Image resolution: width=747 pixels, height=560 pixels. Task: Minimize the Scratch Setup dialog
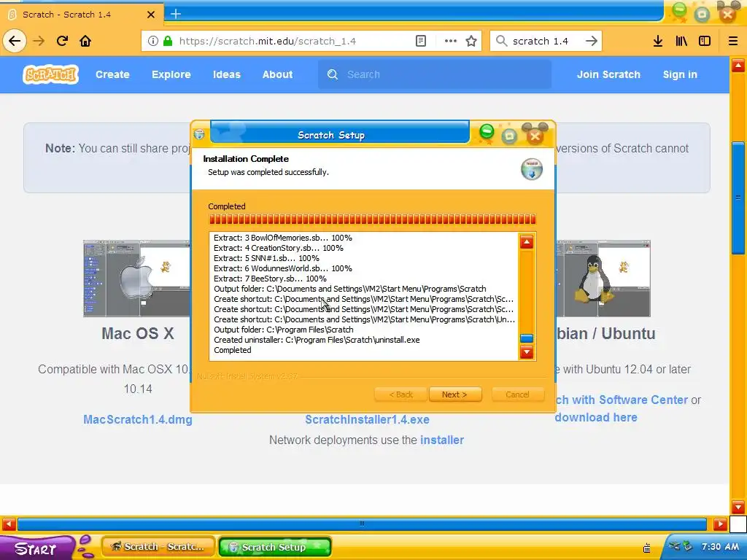(487, 131)
